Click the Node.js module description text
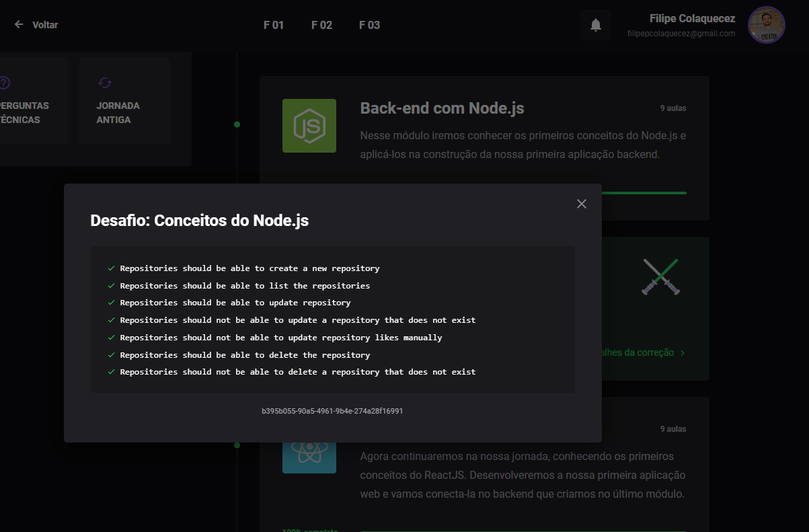 coord(523,145)
